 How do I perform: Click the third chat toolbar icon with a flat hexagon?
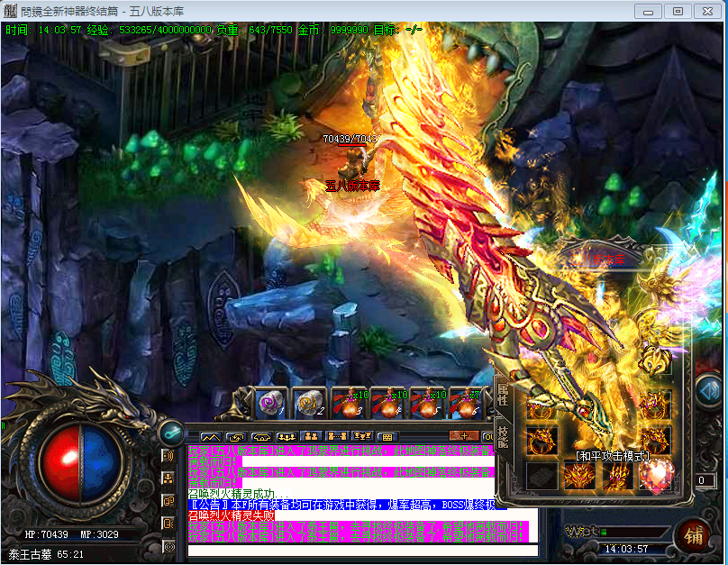coord(260,437)
